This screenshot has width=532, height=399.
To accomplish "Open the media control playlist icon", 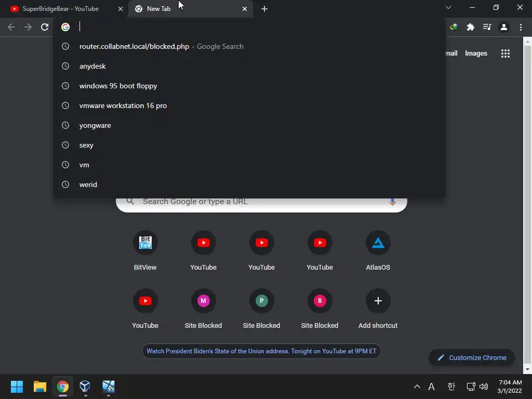I will (x=487, y=27).
